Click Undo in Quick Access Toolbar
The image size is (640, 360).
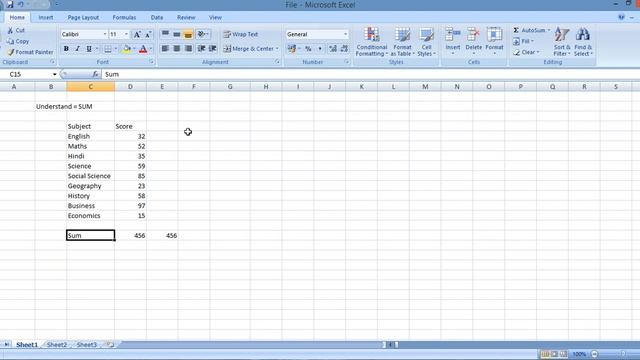pyautogui.click(x=20, y=4)
